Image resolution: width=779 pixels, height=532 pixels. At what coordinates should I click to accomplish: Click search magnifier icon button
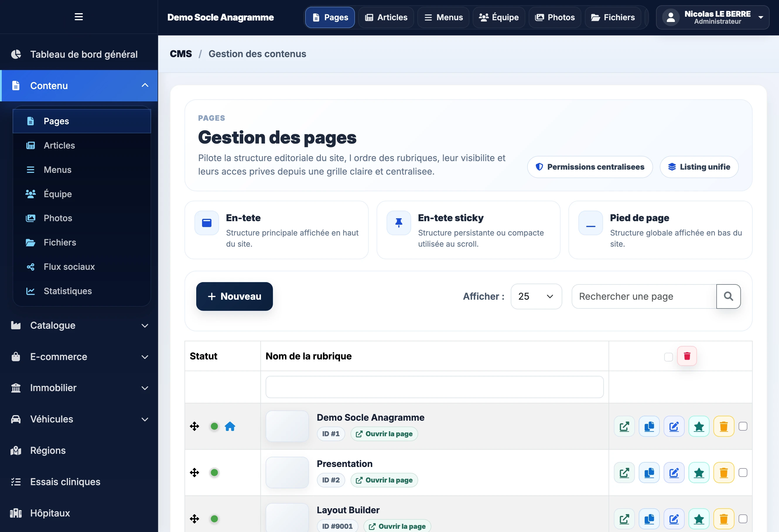pos(728,296)
